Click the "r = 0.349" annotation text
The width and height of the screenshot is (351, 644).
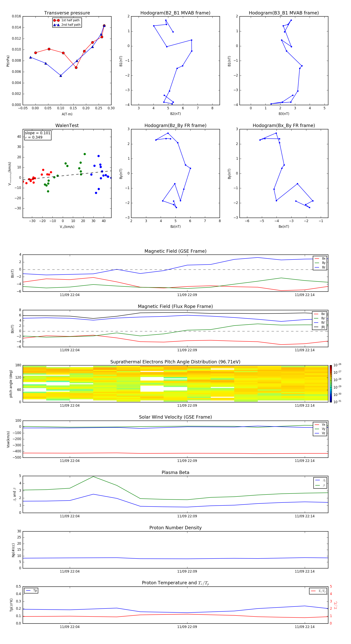(x=34, y=137)
